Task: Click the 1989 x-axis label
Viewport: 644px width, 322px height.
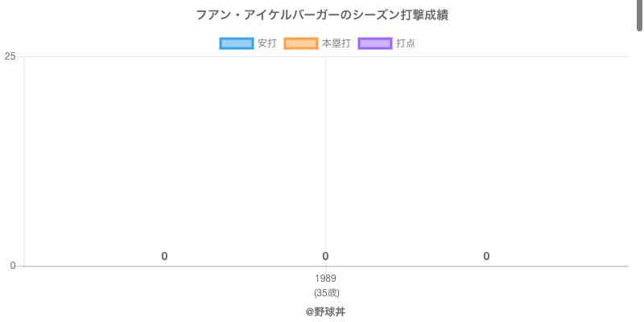Action: pos(325,279)
